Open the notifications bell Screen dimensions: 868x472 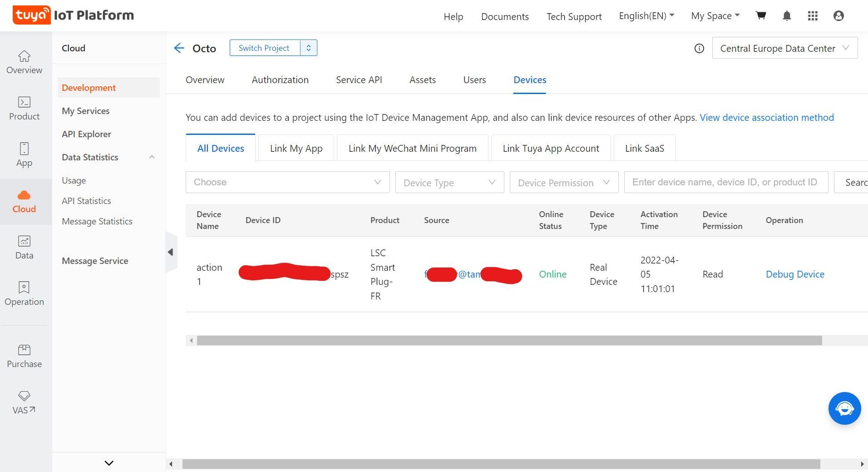pyautogui.click(x=787, y=16)
